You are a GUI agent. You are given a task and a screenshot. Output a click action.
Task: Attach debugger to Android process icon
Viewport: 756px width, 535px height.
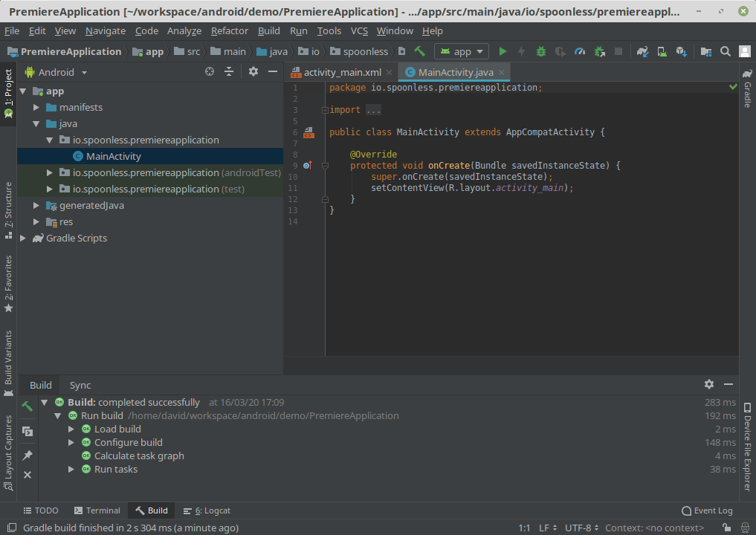point(599,51)
